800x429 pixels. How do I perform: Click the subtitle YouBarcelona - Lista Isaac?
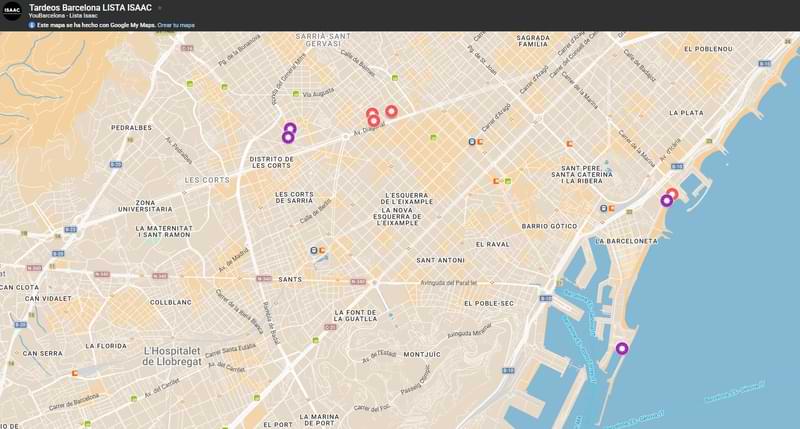pyautogui.click(x=63, y=16)
